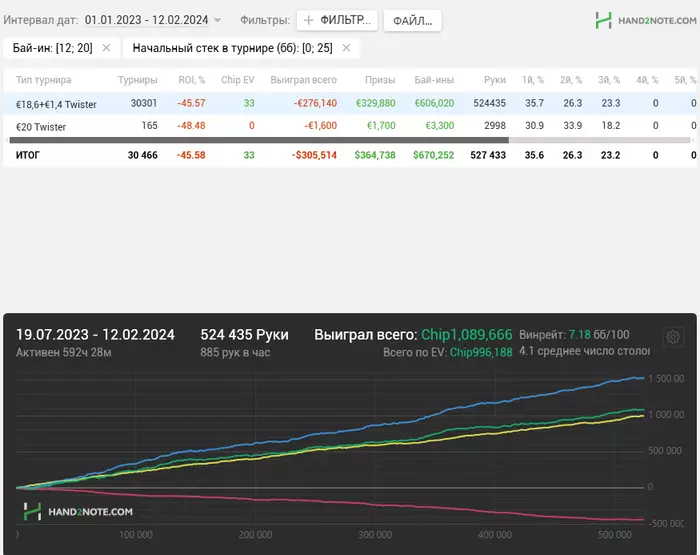
Task: Click prizes value €329,880
Action: (375, 103)
